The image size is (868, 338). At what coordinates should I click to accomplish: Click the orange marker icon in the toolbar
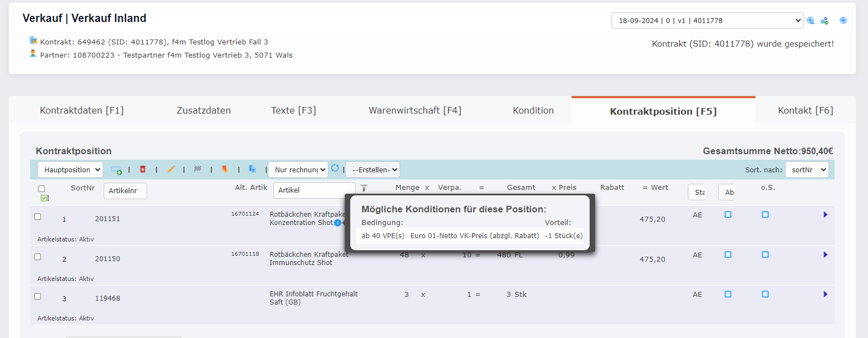(225, 169)
